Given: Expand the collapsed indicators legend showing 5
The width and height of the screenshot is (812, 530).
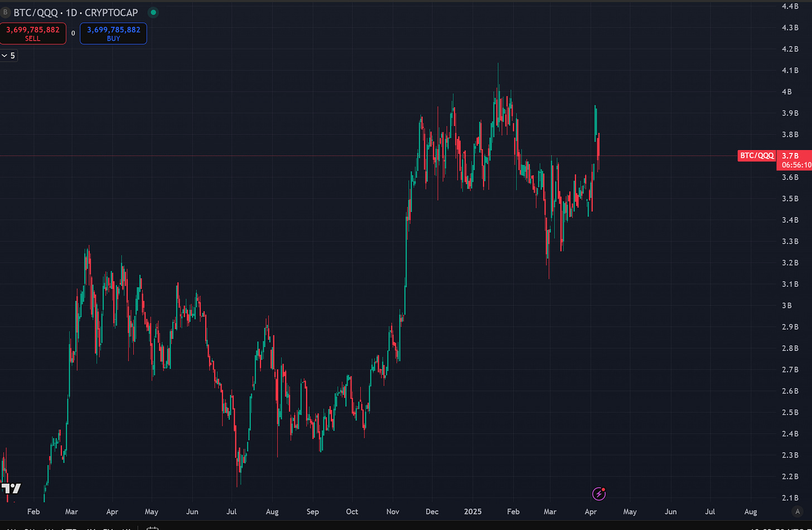Looking at the screenshot, I should coord(9,55).
